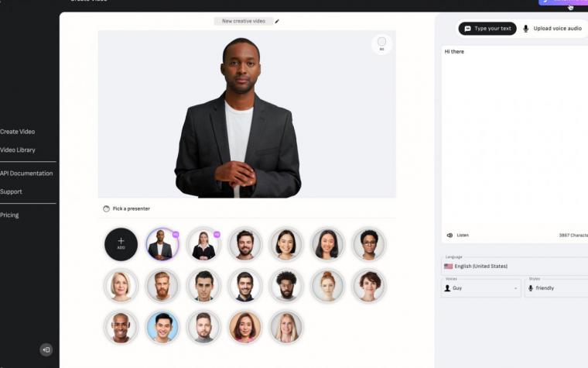Click the microphone icon for voice upload

pyautogui.click(x=526, y=29)
